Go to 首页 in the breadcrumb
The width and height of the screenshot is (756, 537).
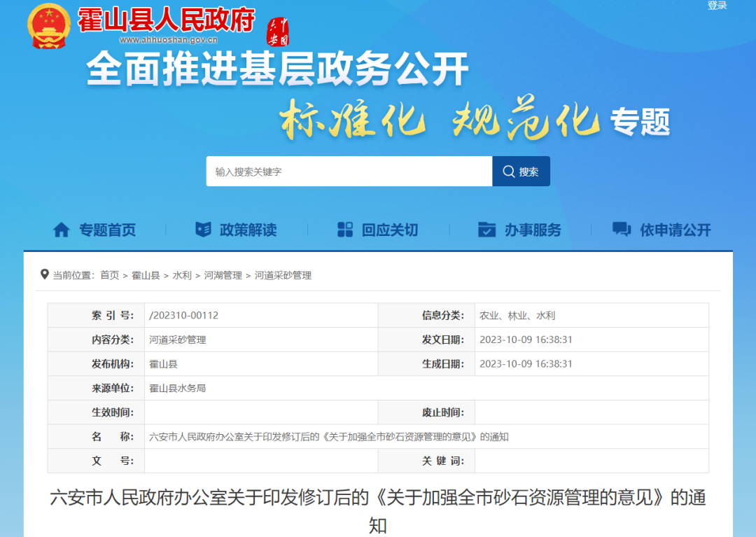coord(109,276)
